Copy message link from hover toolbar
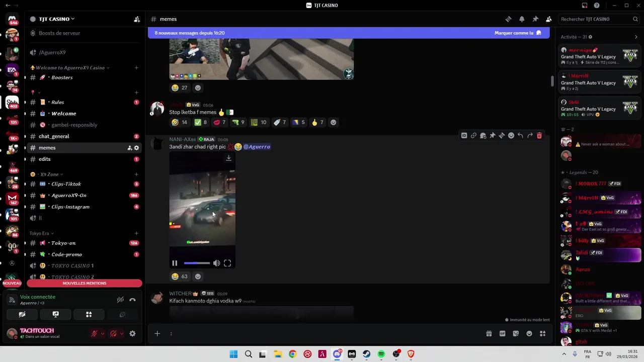The height and width of the screenshot is (362, 644). pyautogui.click(x=473, y=136)
